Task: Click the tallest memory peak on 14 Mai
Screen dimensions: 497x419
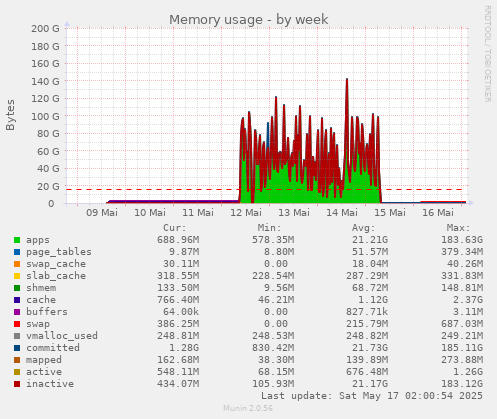Action: pos(347,80)
